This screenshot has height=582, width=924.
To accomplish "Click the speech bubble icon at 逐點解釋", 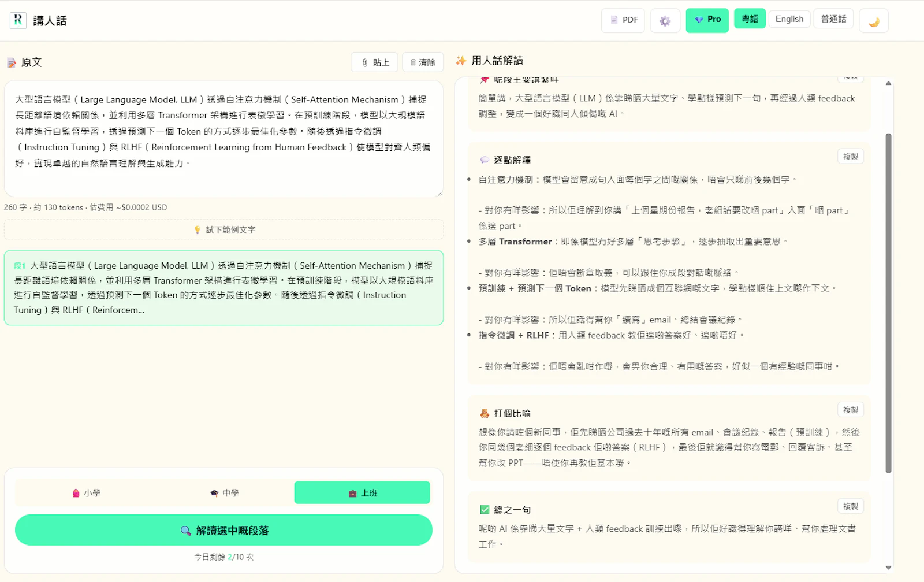I will pyautogui.click(x=485, y=160).
